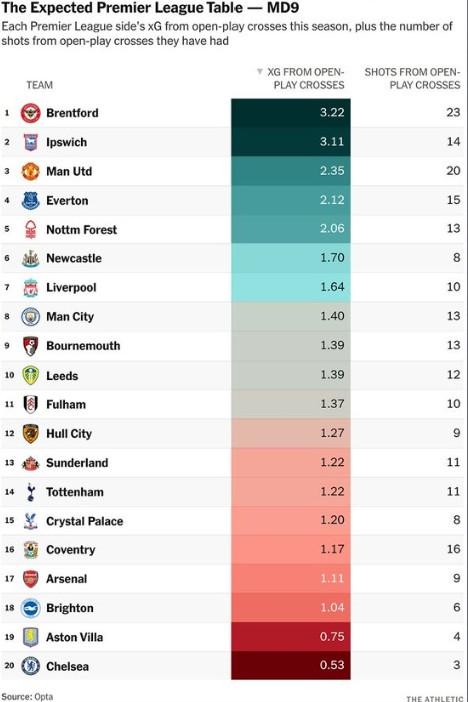Click the Brentford club crest icon

30,113
